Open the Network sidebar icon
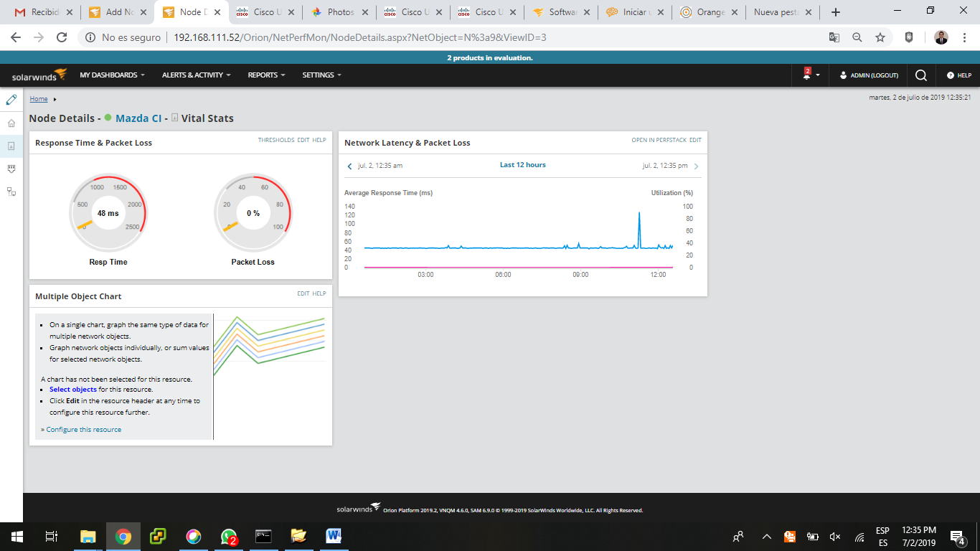Image resolution: width=980 pixels, height=551 pixels. [11, 192]
